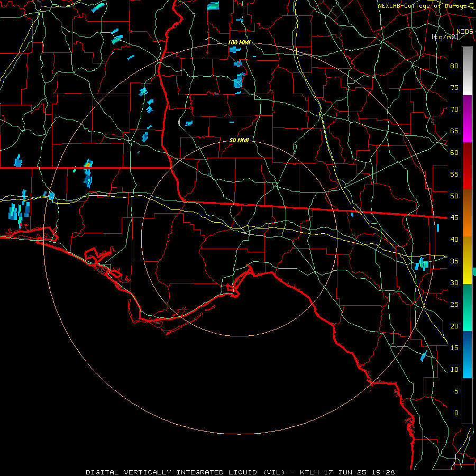Click the 40 value on the color scale

click(x=454, y=239)
